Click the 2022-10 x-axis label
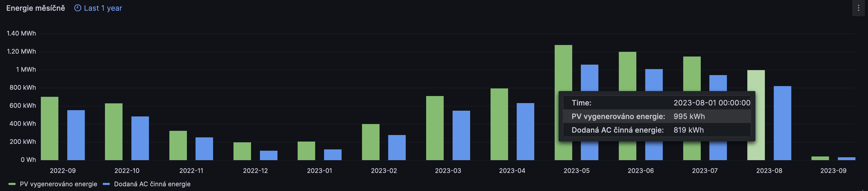868x191 pixels. point(127,171)
